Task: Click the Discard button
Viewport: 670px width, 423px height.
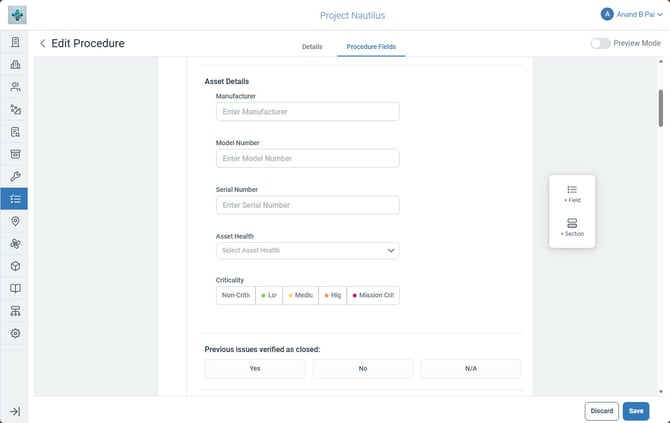Action: point(602,411)
